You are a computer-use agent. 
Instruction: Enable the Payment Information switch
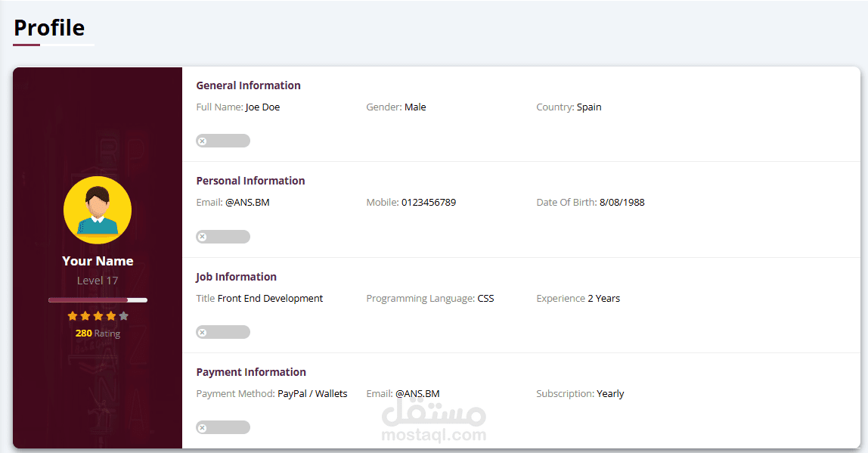pos(223,427)
